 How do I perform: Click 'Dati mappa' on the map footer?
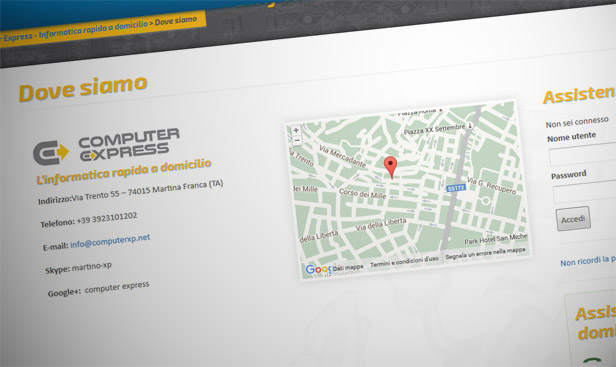click(348, 268)
